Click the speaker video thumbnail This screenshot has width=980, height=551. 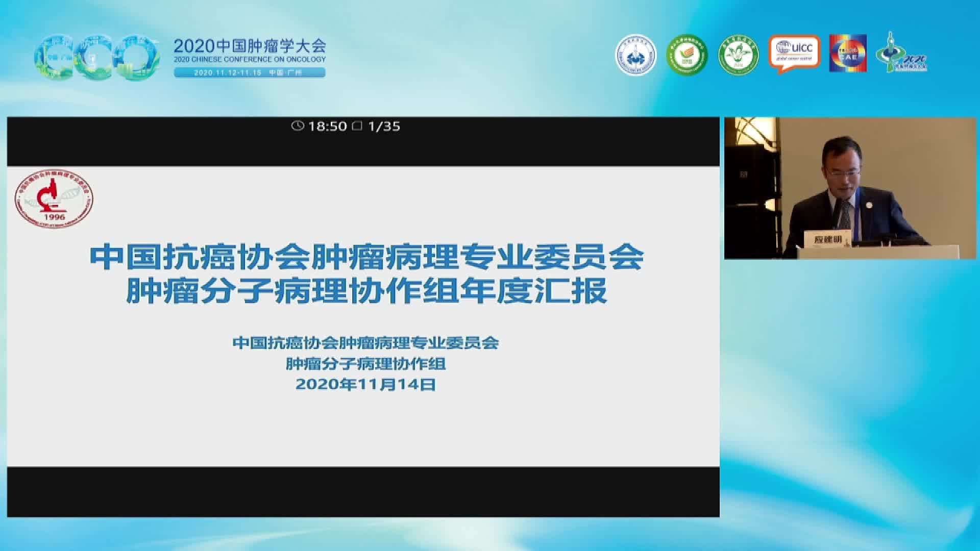click(x=850, y=188)
